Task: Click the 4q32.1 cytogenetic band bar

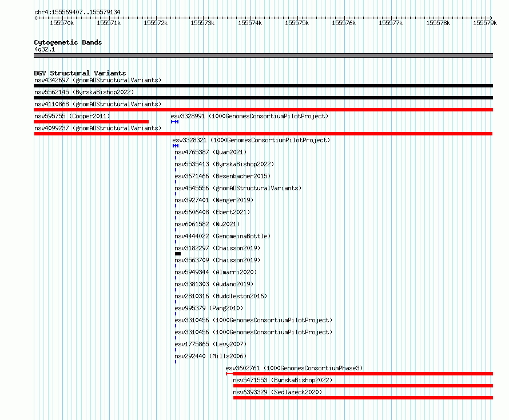Action: [263, 55]
